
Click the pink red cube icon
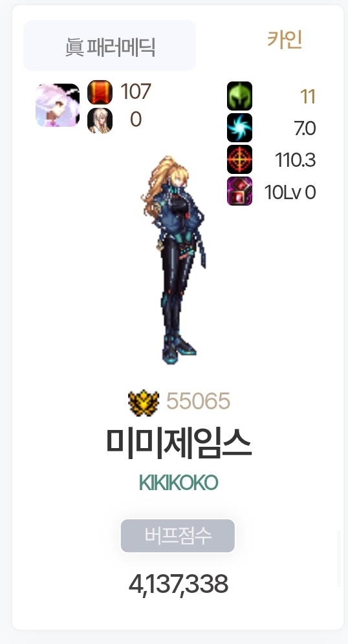coord(239,191)
